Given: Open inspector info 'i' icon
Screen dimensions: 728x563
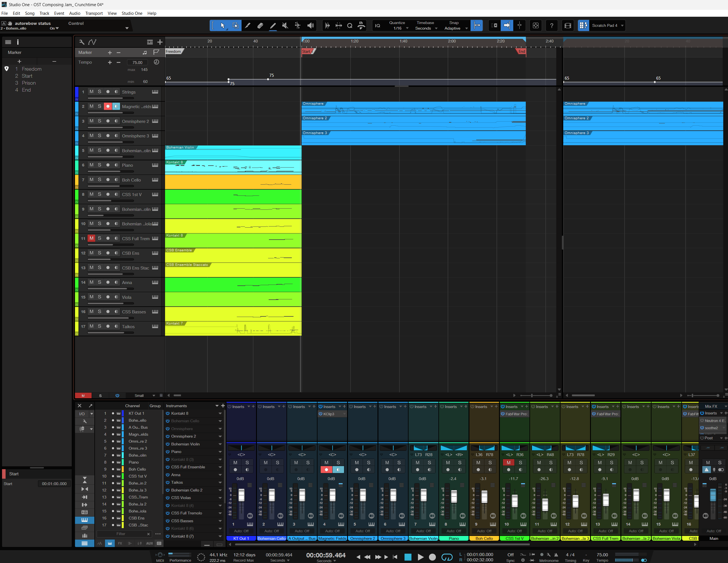Looking at the screenshot, I should 18,42.
